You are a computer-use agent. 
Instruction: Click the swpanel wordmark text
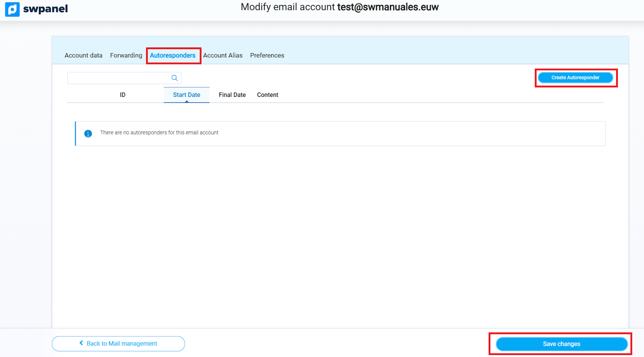(45, 9)
